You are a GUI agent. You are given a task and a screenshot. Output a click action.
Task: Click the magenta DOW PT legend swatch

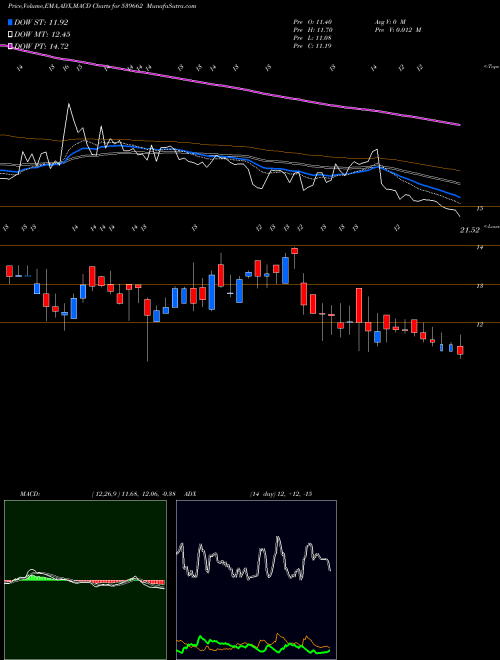tap(11, 46)
